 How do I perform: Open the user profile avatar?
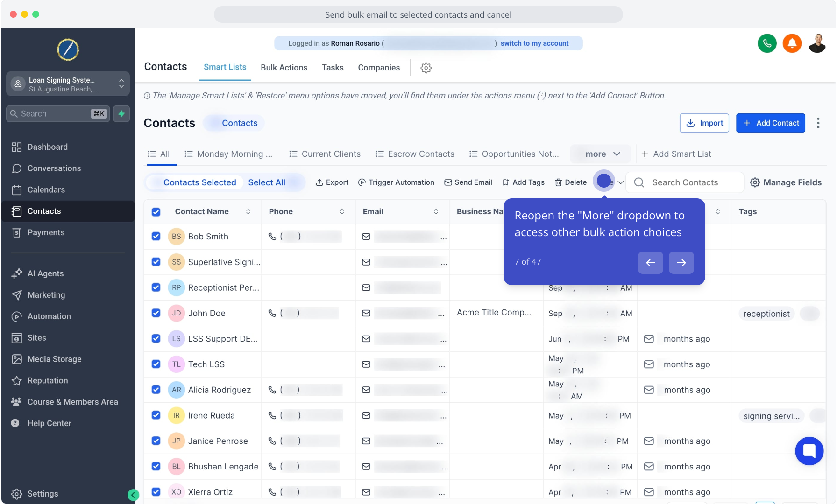817,43
